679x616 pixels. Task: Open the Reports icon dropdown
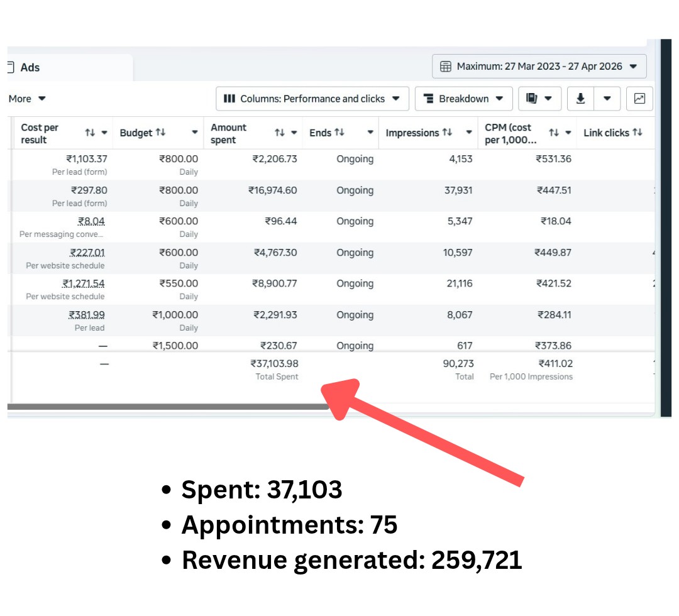coord(539,99)
